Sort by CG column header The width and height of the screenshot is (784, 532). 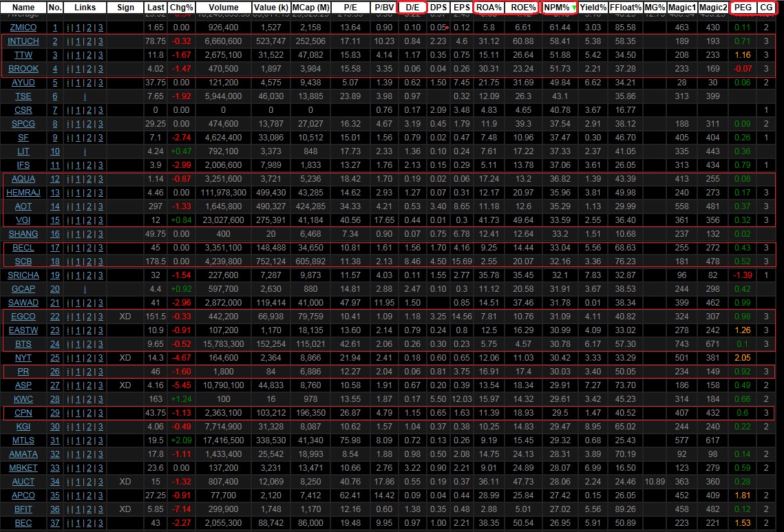tap(766, 8)
